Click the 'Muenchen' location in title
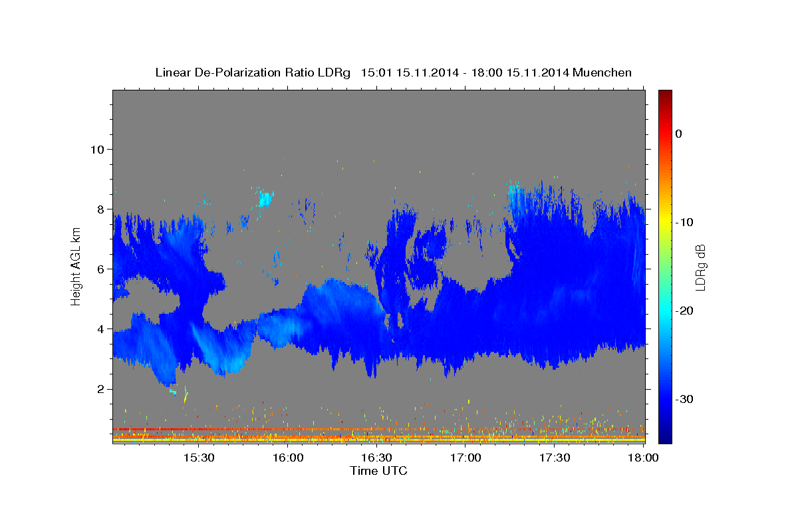 (x=603, y=72)
